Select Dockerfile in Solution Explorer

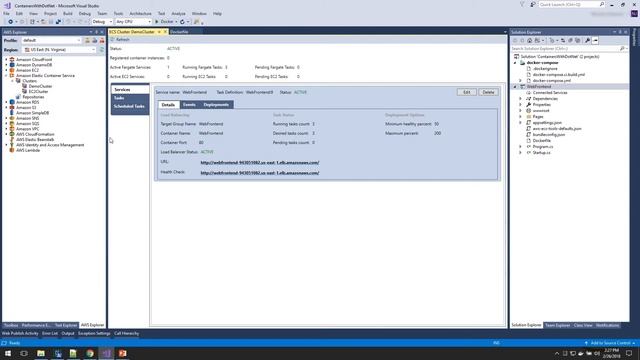541,140
